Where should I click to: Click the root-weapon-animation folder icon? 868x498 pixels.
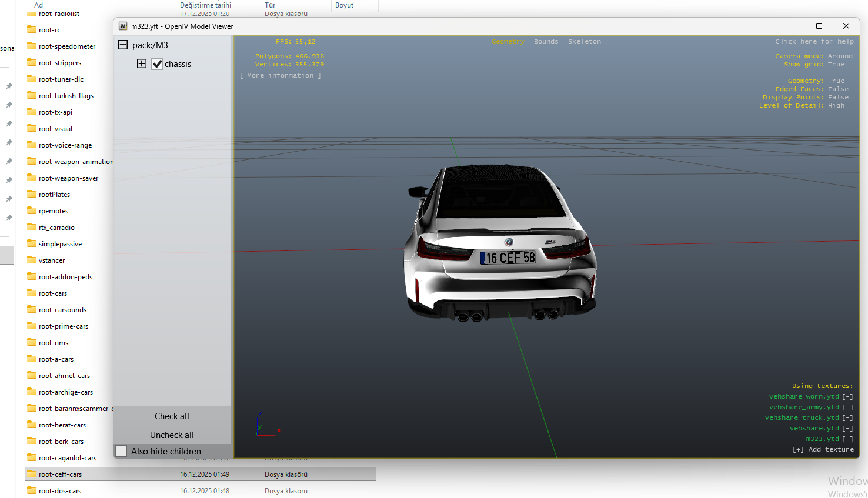point(32,161)
